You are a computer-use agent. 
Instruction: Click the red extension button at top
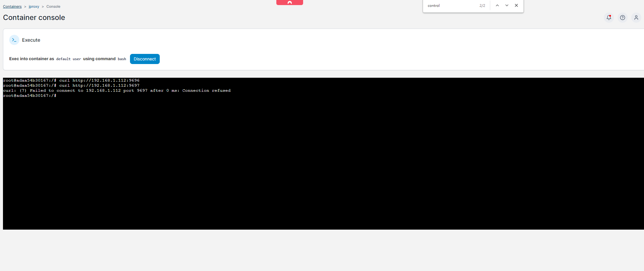(289, 2)
